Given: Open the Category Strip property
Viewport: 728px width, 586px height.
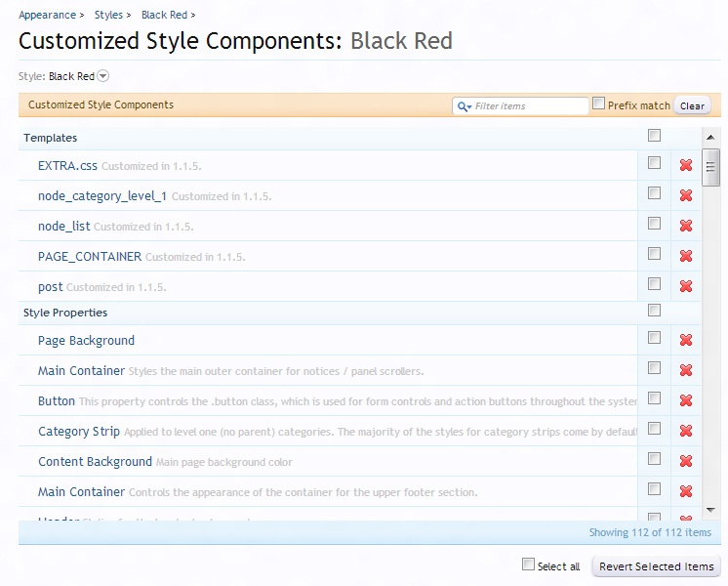Looking at the screenshot, I should click(79, 432).
